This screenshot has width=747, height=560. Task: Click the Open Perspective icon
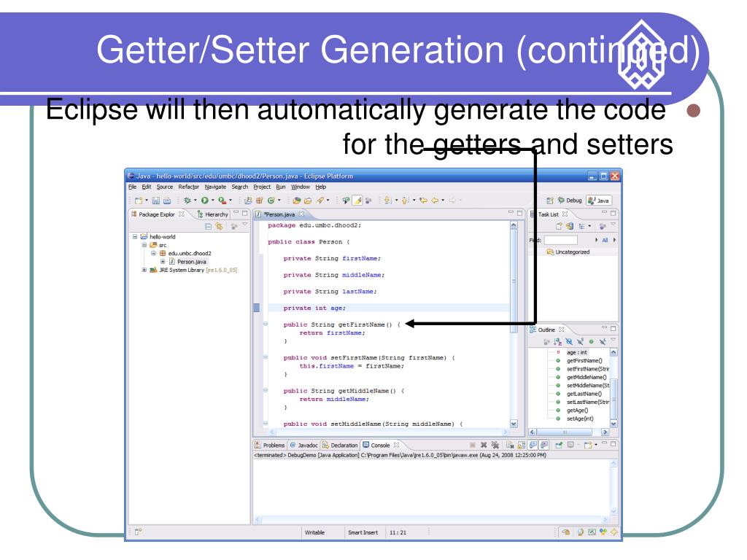(550, 201)
